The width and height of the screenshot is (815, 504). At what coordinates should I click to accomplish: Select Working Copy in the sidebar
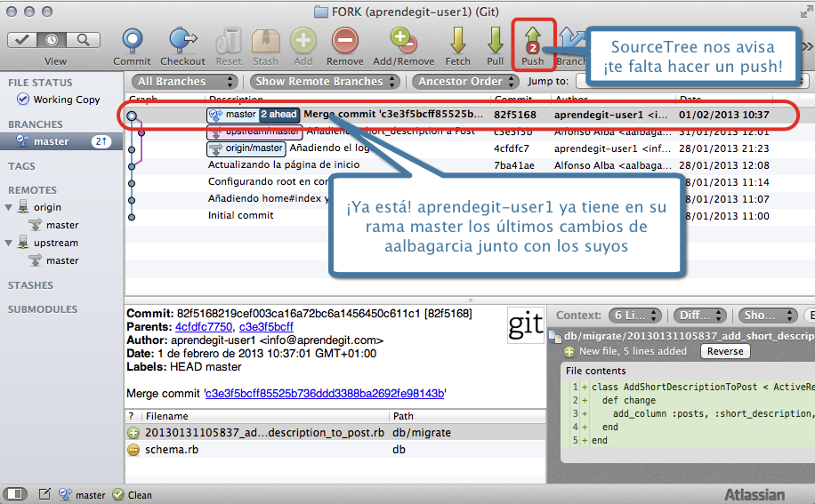tap(66, 100)
